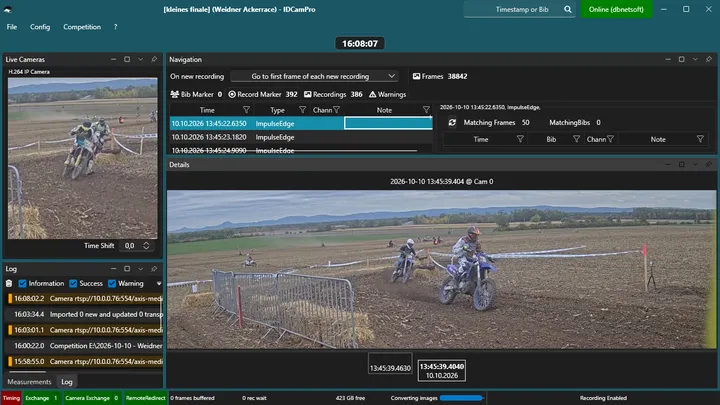Switch to the Measurements tab

click(x=29, y=382)
